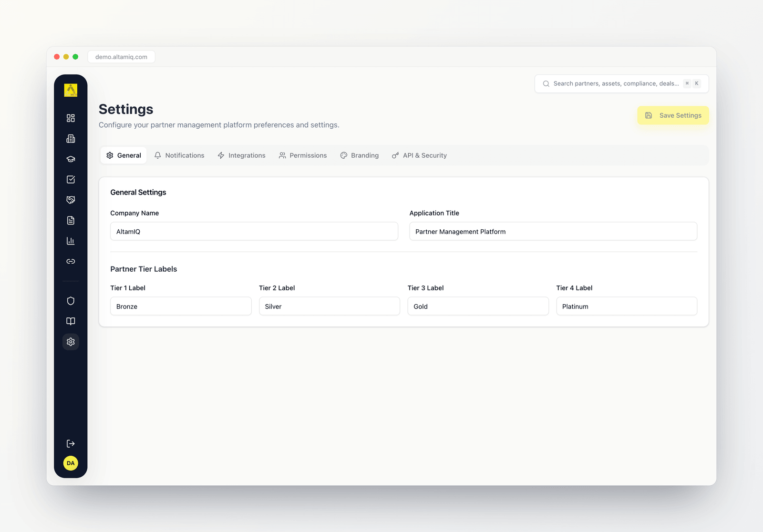The width and height of the screenshot is (763, 532).
Task: Open the chain link icon in sidebar
Action: pyautogui.click(x=71, y=261)
